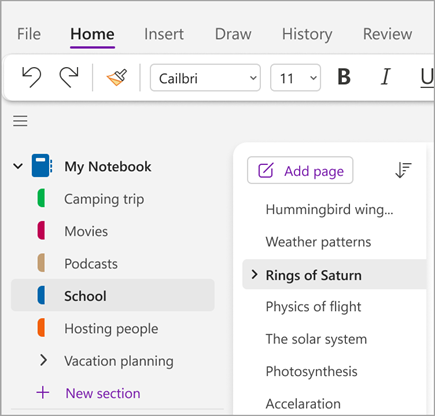Image resolution: width=435 pixels, height=416 pixels.
Task: Click the green Camping trip color tab
Action: click(x=41, y=198)
